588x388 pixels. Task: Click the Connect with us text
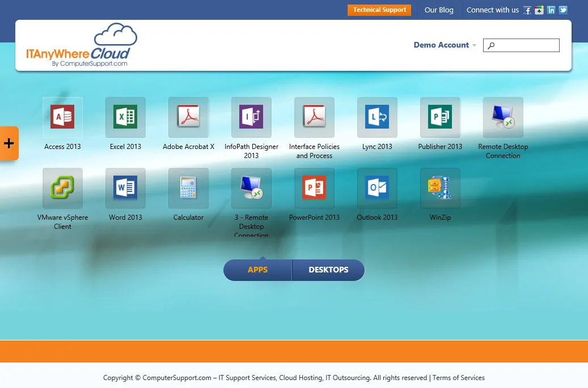493,10
